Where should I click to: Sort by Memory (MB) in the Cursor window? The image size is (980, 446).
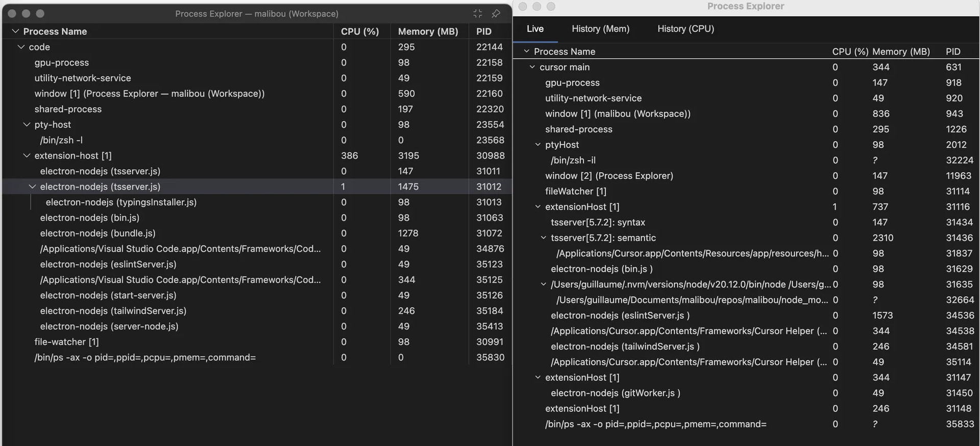[901, 52]
